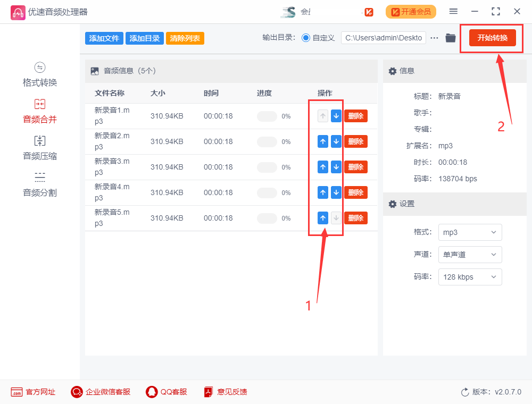Move 新录音1.mp3 down the list

tap(336, 115)
